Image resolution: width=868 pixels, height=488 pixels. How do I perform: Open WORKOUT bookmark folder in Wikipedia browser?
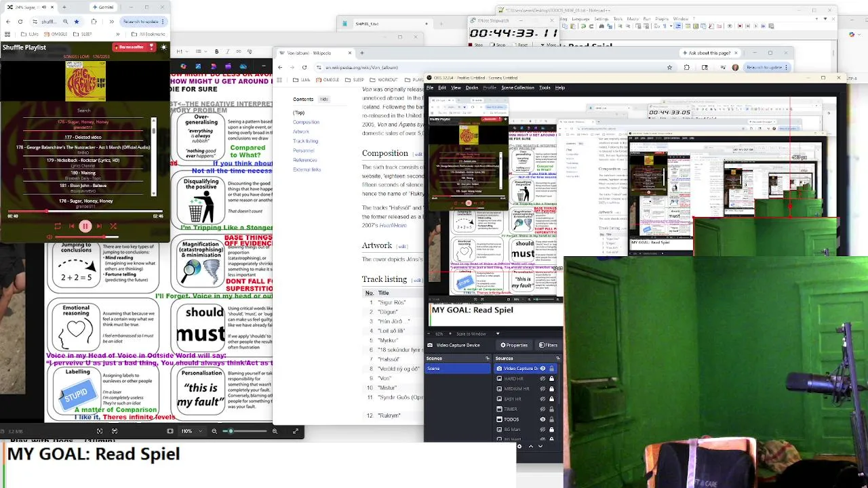(x=385, y=80)
